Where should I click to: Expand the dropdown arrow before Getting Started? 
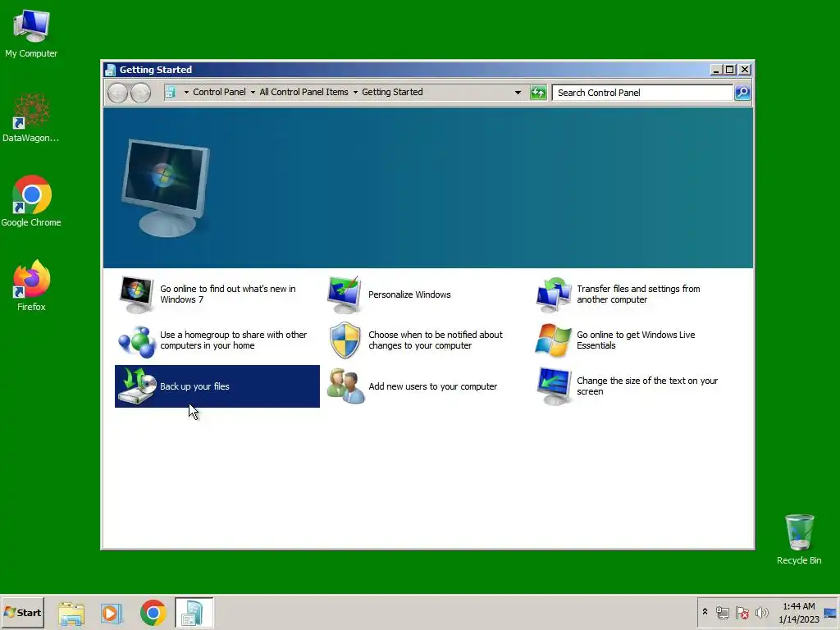355,92
